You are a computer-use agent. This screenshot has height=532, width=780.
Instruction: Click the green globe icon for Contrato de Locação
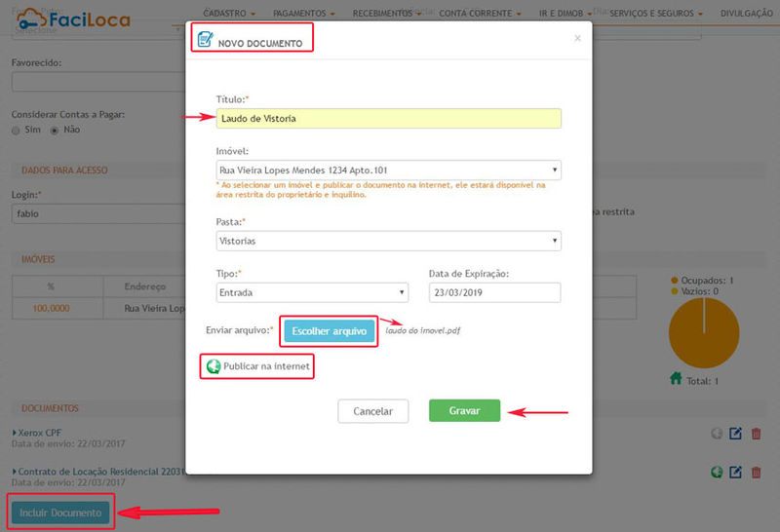(717, 473)
